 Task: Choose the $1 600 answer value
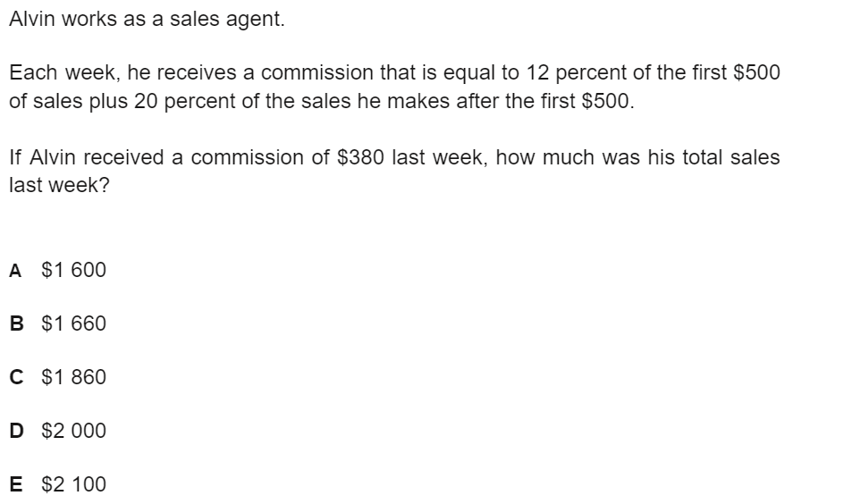(73, 270)
